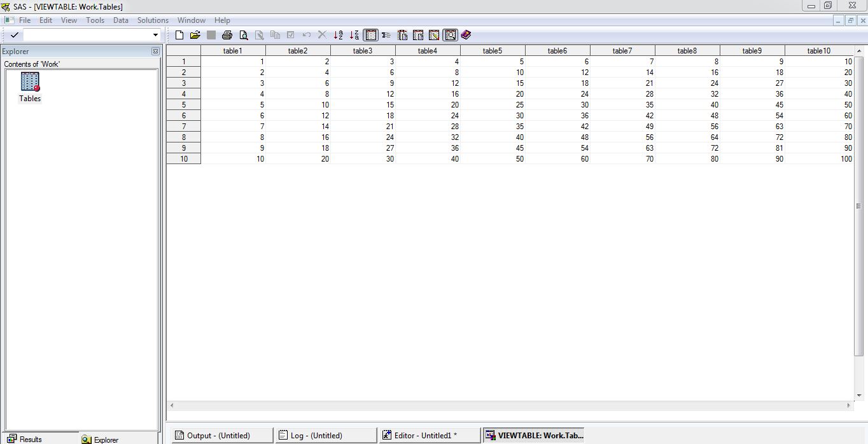
Task: Click the SAS Help book icon
Action: (466, 35)
